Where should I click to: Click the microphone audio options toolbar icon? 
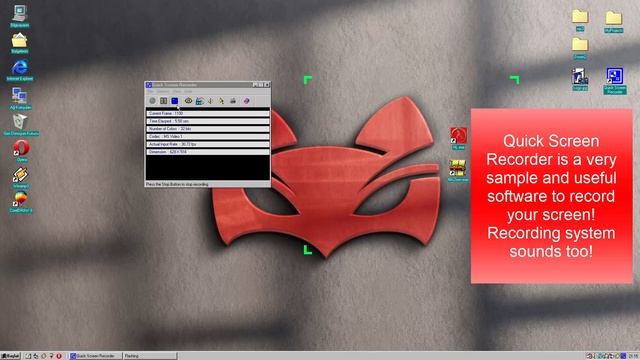tap(210, 101)
